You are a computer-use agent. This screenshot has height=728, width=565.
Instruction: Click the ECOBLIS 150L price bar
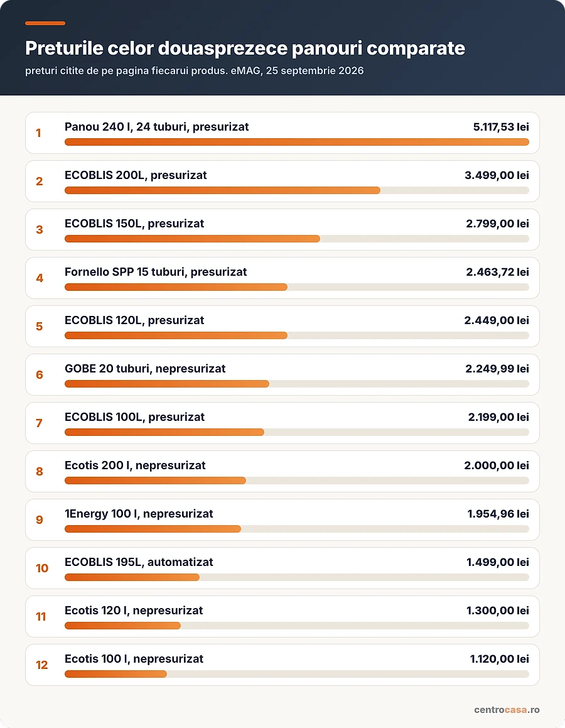(x=297, y=239)
